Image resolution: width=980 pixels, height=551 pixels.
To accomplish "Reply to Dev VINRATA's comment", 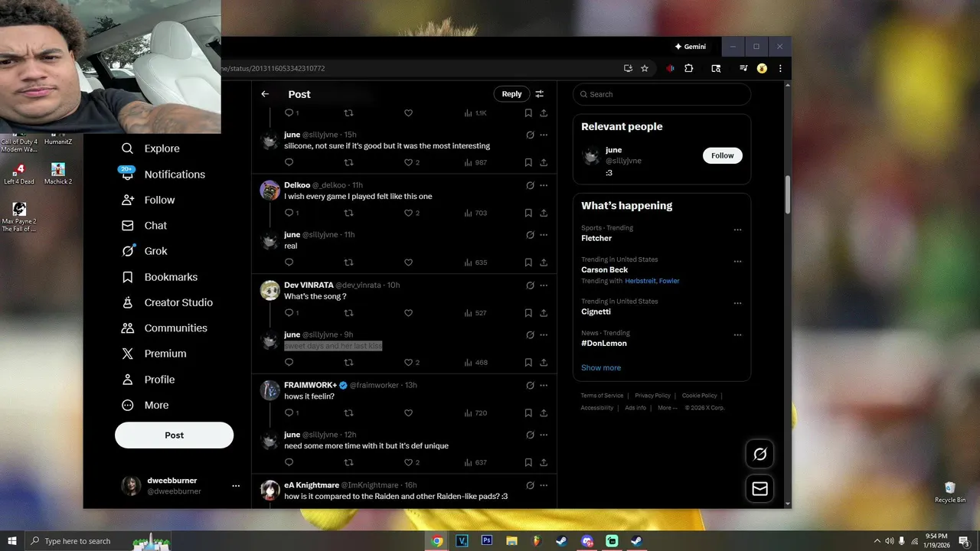I will click(289, 313).
